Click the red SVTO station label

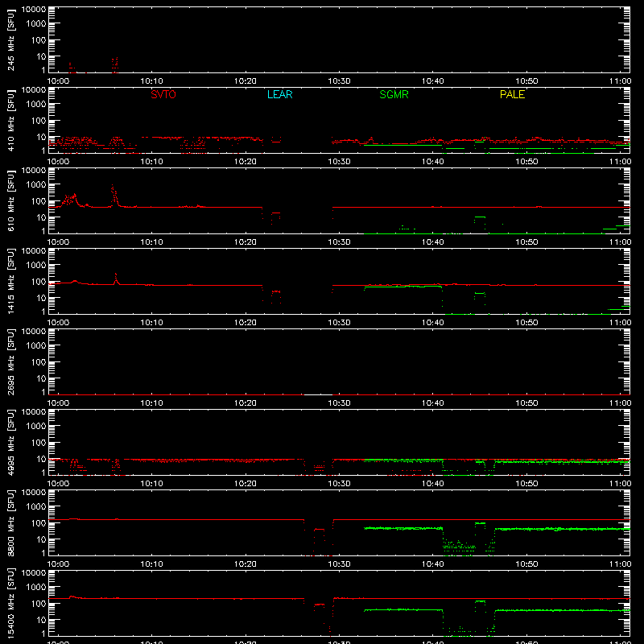[x=163, y=94]
